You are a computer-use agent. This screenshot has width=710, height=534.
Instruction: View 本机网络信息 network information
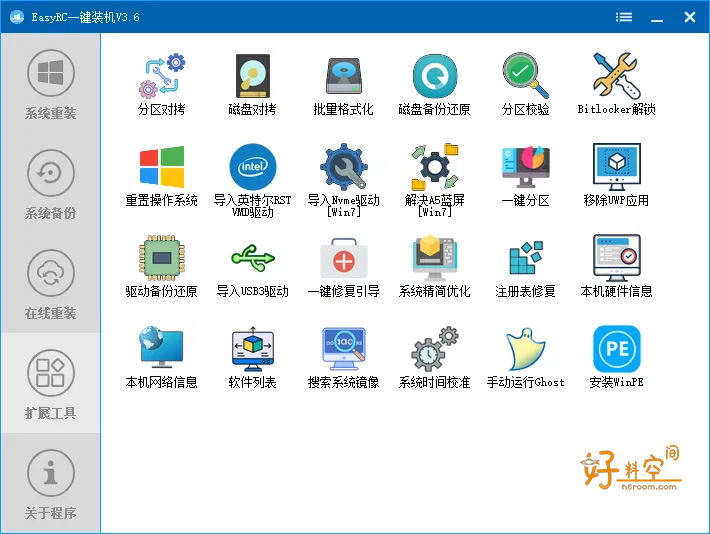tap(162, 358)
